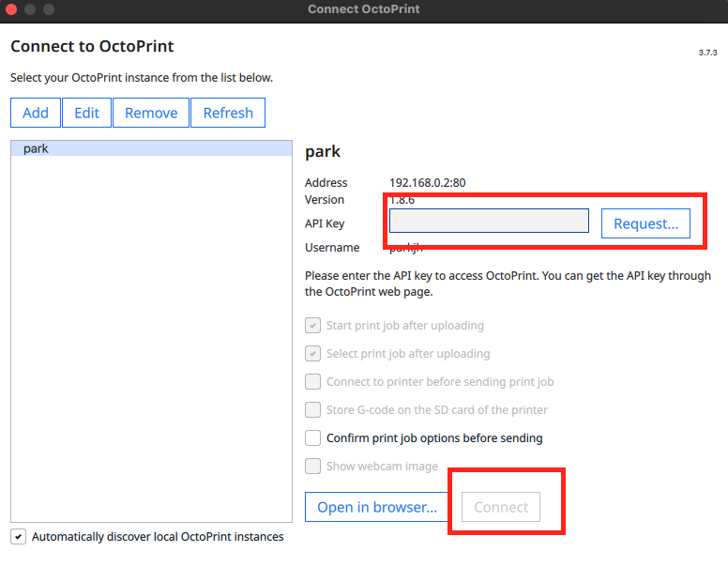Image resolution: width=728 pixels, height=567 pixels.
Task: Focus the API Key input field
Action: pyautogui.click(x=489, y=221)
